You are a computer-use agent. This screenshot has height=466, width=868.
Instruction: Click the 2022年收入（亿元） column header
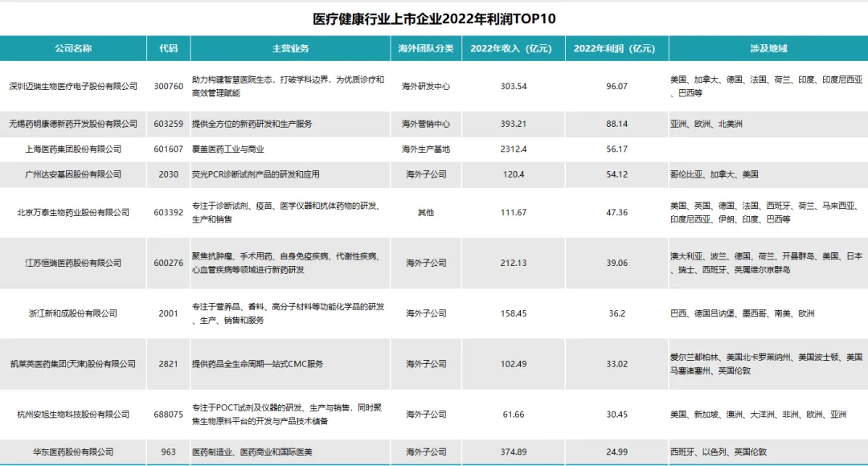point(513,48)
